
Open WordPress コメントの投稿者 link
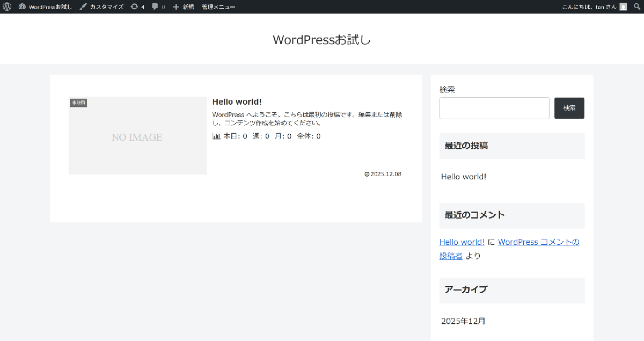point(538,242)
